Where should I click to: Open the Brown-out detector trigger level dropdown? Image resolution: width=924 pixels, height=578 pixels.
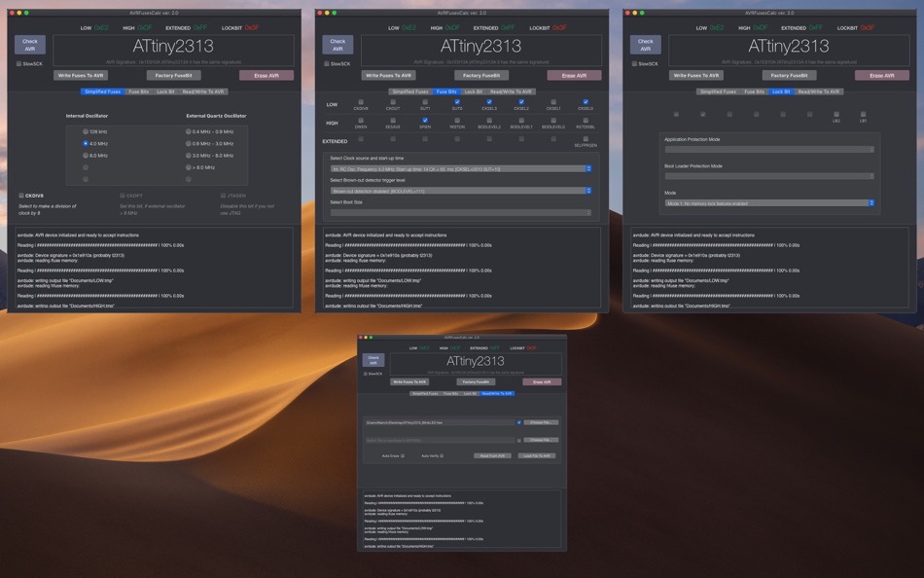pyautogui.click(x=461, y=191)
